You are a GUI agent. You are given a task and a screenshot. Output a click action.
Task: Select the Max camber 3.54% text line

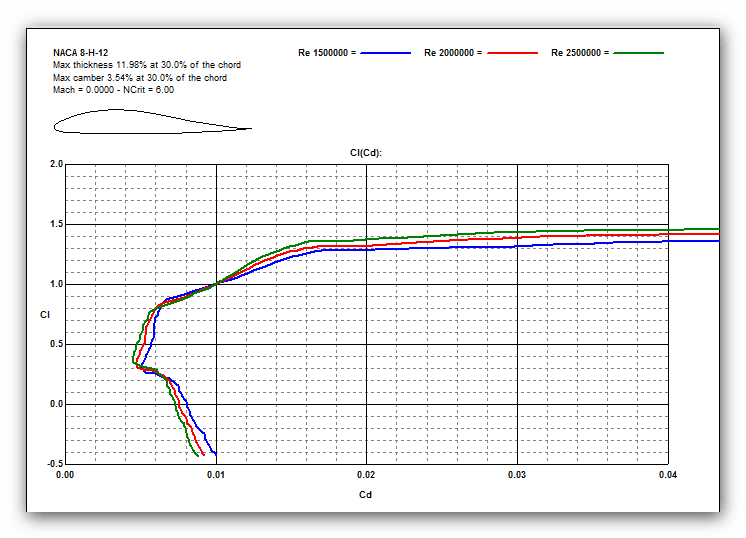[140, 78]
